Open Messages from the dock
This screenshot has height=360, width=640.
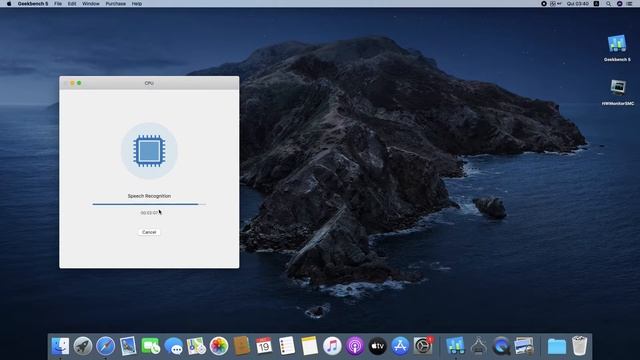click(x=173, y=346)
